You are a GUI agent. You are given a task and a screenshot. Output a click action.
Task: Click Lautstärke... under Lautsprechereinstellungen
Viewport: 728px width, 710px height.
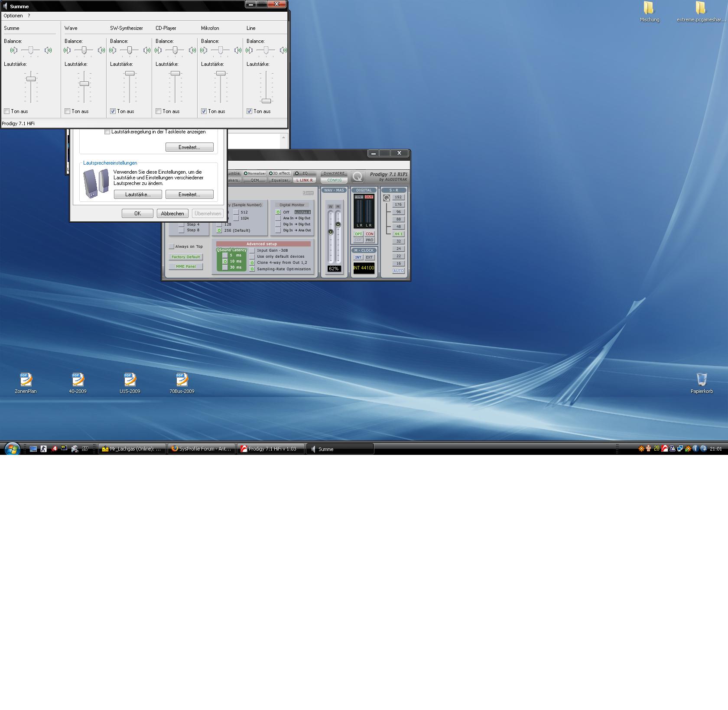[x=138, y=195]
